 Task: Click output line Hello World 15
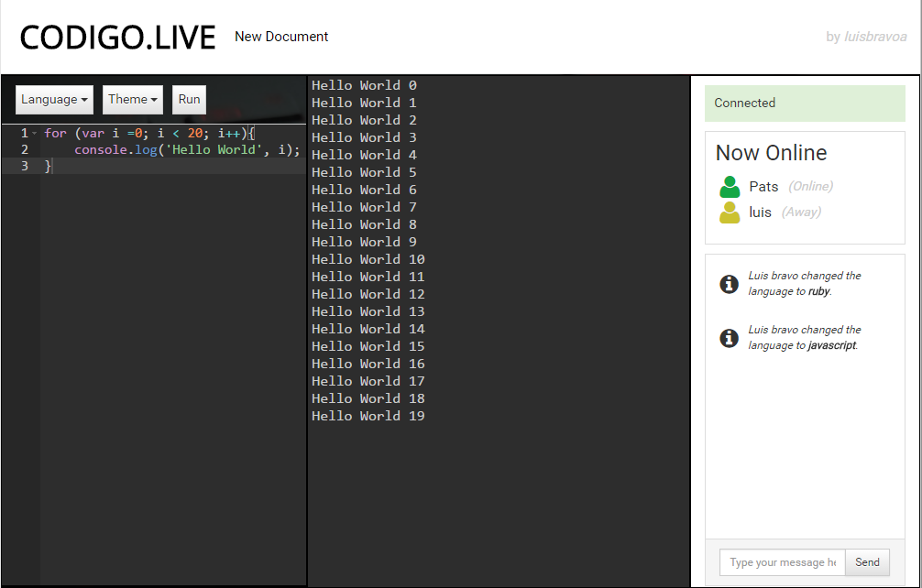(368, 346)
